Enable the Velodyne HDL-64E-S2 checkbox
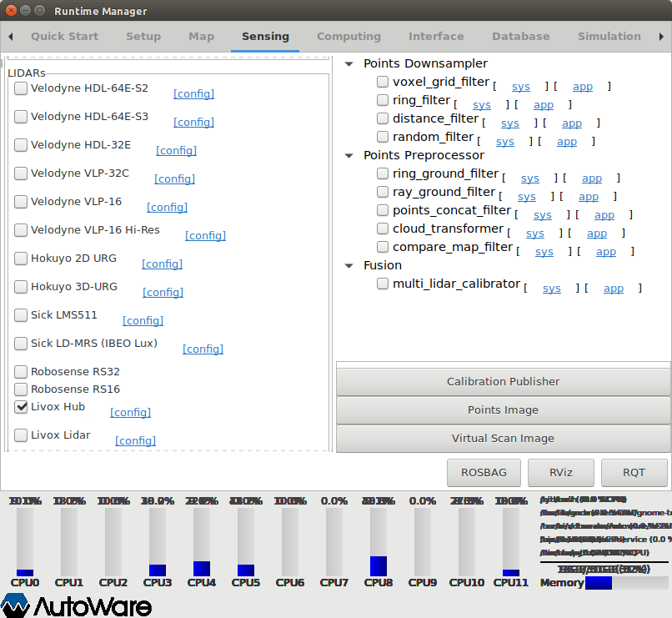Image resolution: width=672 pixels, height=618 pixels. [x=21, y=88]
